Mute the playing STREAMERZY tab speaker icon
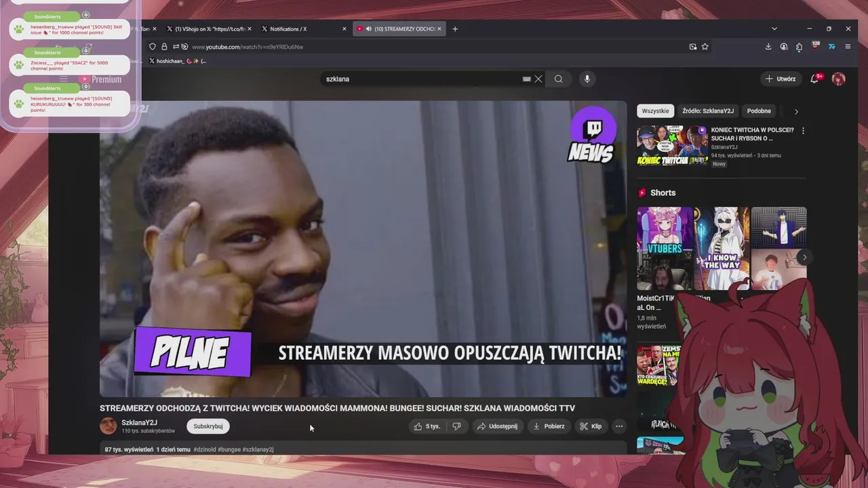The image size is (868, 488). coord(368,29)
